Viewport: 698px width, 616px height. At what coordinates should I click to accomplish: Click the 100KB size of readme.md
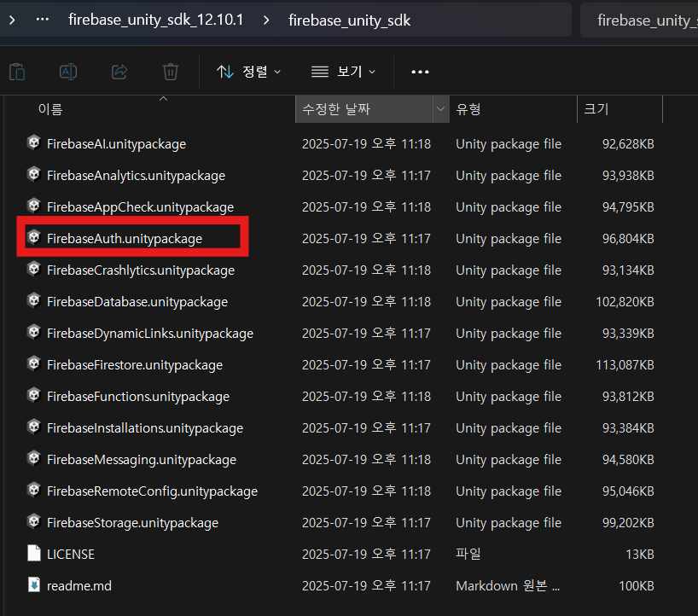pos(636,586)
